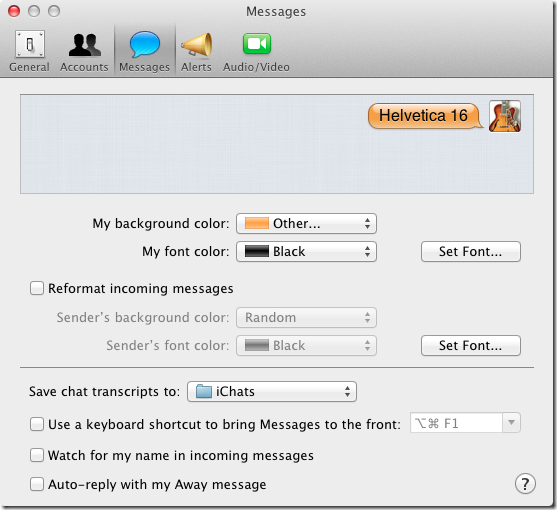This screenshot has width=557, height=510.
Task: Click Set Font button beside Sender's font color
Action: [x=471, y=345]
